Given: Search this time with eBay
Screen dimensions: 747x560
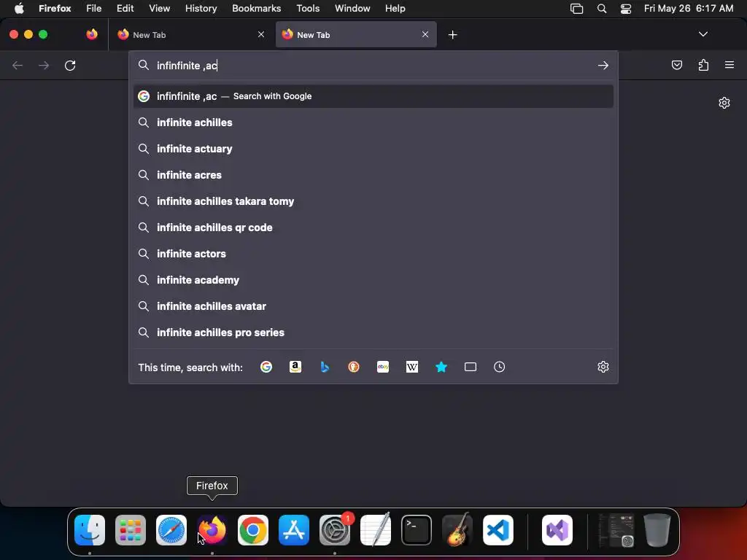Looking at the screenshot, I should click(x=383, y=367).
